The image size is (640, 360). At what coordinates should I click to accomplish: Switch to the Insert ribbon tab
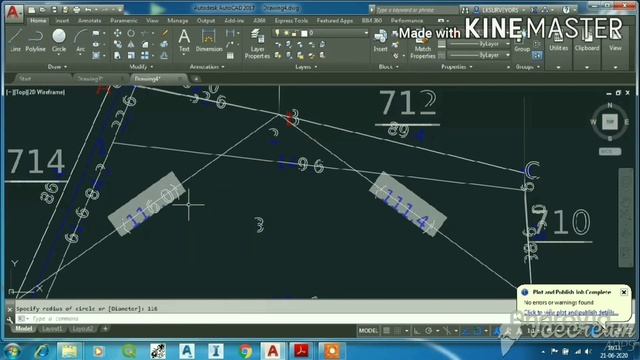[62, 20]
